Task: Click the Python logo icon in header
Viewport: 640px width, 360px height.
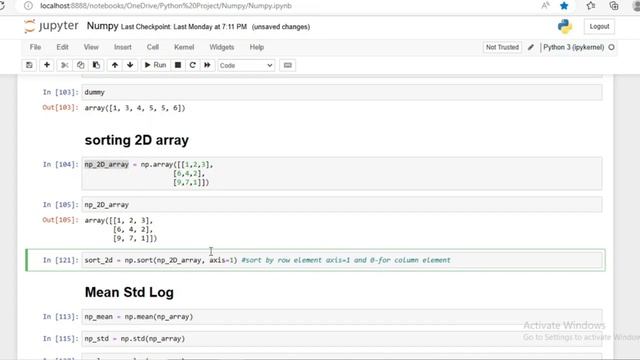Action: [x=565, y=27]
